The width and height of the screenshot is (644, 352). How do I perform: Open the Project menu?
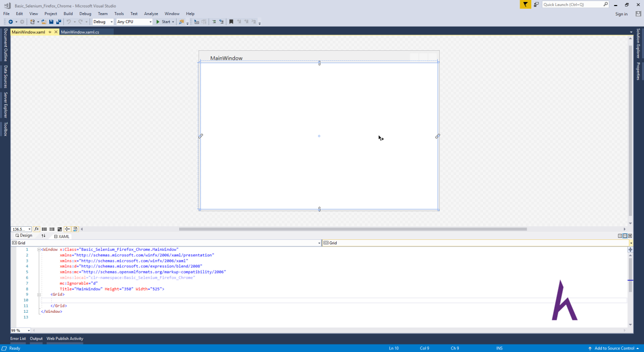pos(50,14)
